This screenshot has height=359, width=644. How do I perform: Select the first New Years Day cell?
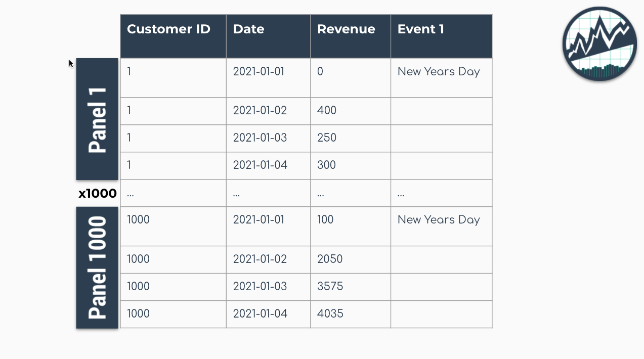coord(438,72)
